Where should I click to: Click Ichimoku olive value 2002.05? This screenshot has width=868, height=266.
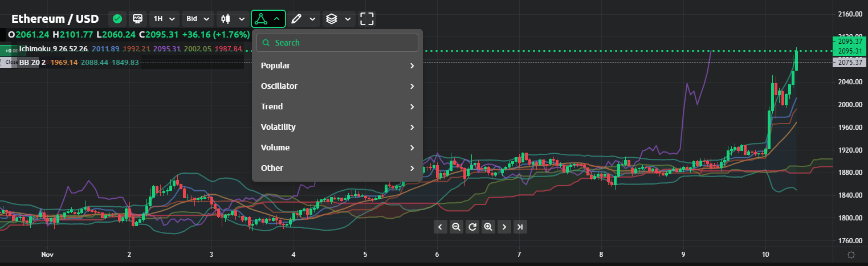(x=198, y=49)
